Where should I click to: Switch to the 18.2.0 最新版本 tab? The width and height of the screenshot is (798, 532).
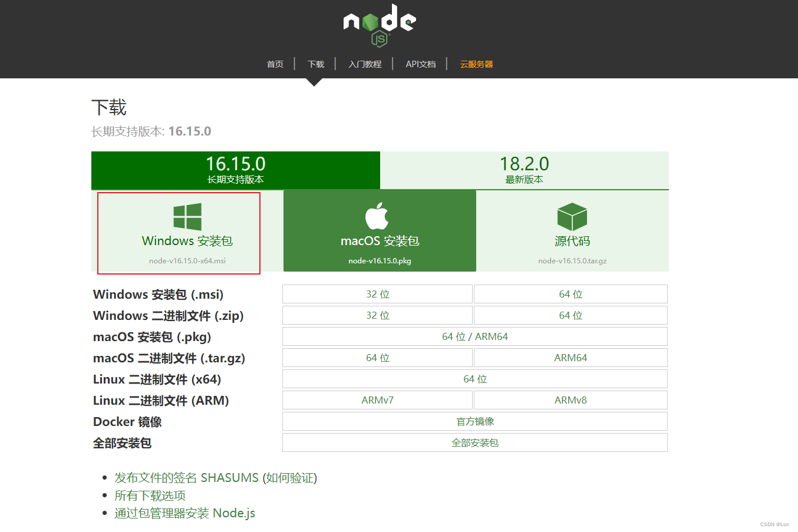525,170
